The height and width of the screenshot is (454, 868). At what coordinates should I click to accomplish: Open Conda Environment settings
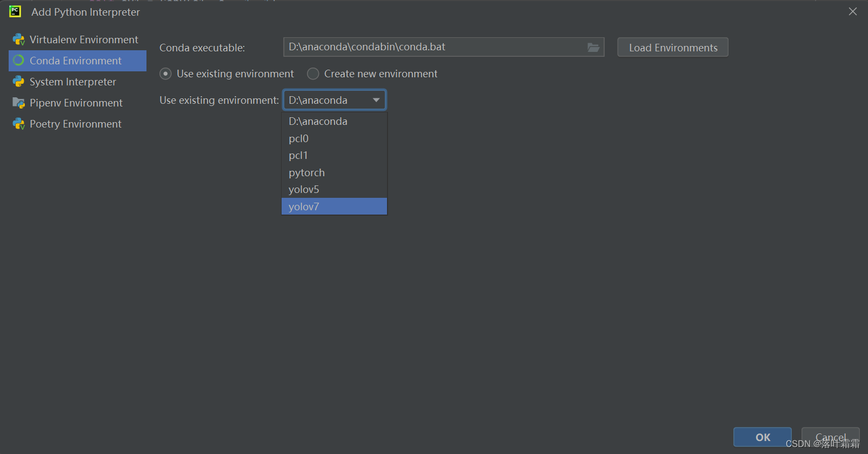coord(77,61)
